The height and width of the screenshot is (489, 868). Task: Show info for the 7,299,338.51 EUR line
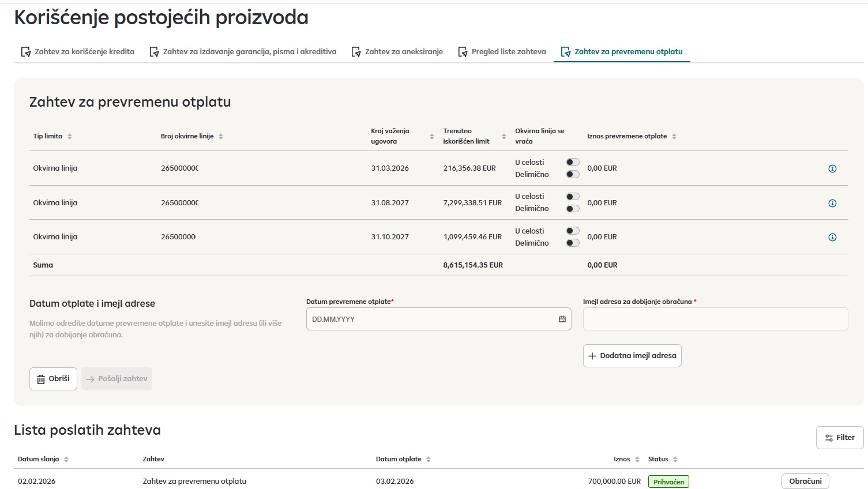coord(832,203)
